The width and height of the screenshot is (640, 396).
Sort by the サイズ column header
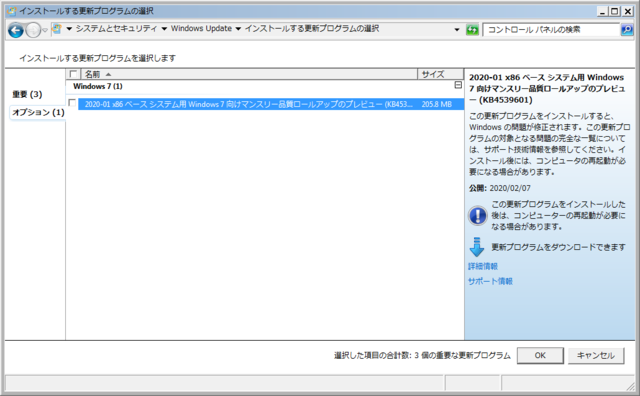440,74
